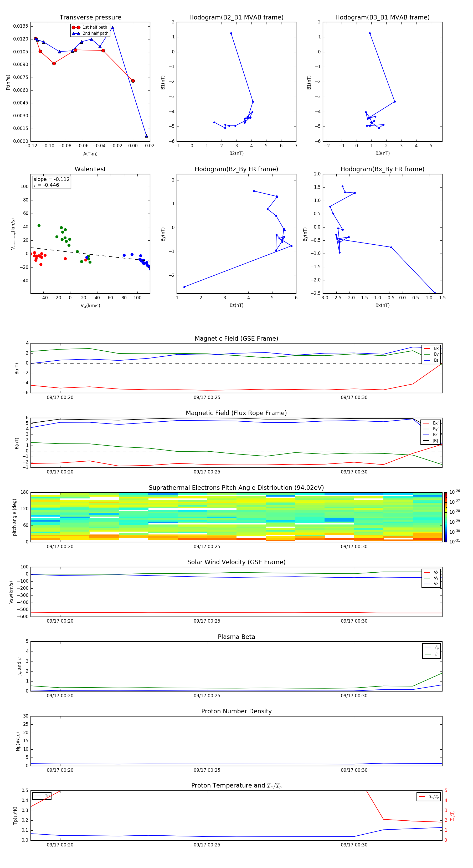Click the "B2(nT)" x-axis label

[236, 153]
